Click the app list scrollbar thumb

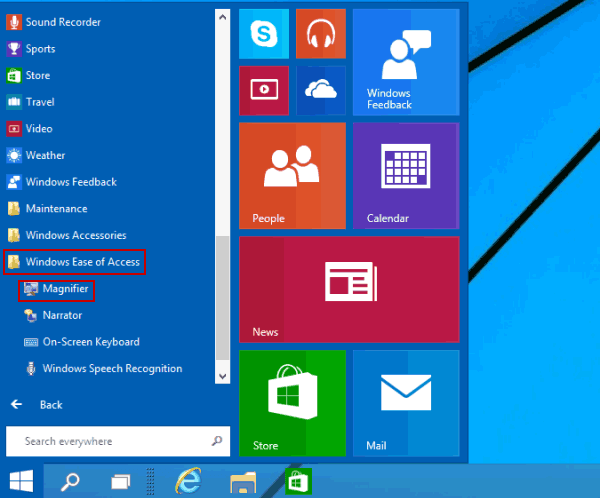click(x=223, y=298)
